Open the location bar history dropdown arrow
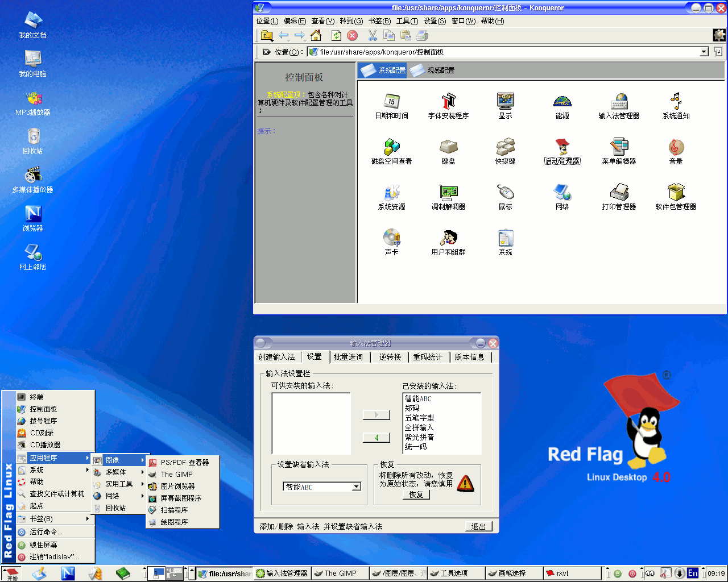This screenshot has height=582, width=728. click(704, 52)
